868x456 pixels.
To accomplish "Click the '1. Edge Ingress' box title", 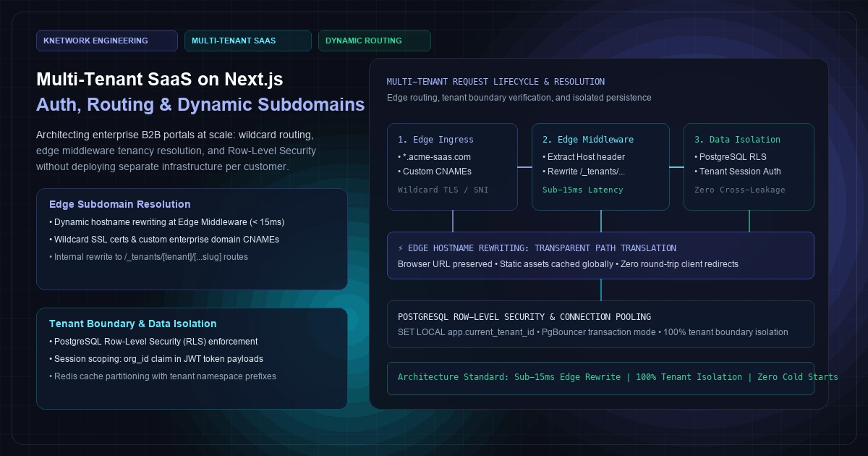I will click(435, 140).
